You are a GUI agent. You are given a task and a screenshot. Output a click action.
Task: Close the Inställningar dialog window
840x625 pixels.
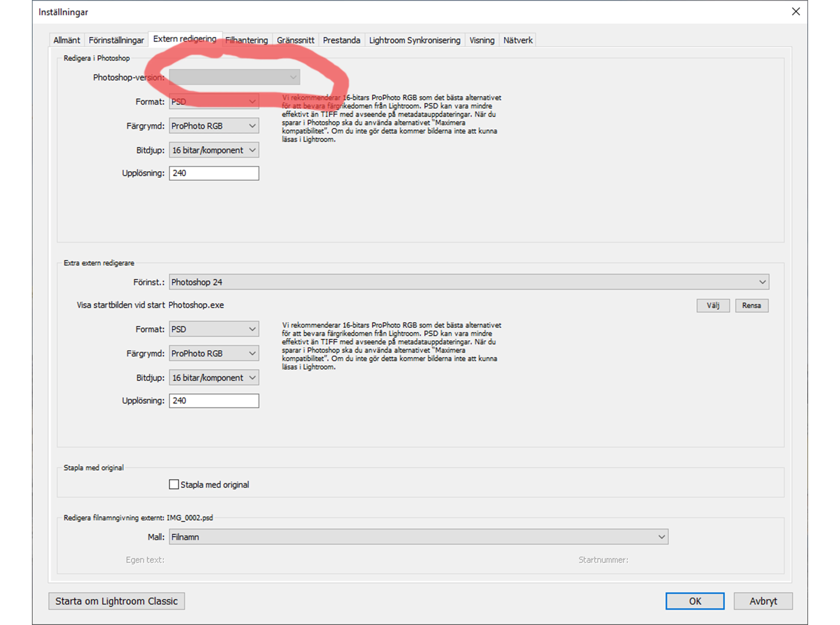click(x=796, y=12)
